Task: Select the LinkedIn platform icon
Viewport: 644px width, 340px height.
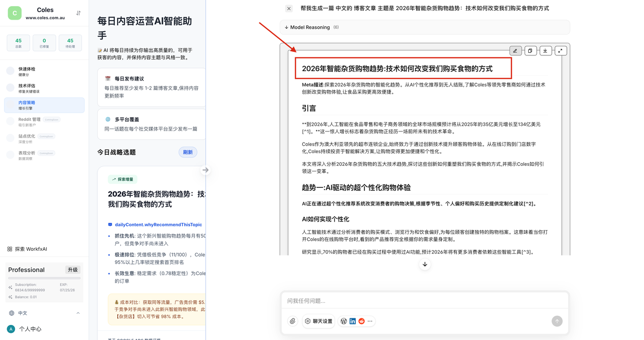Action: 353,321
